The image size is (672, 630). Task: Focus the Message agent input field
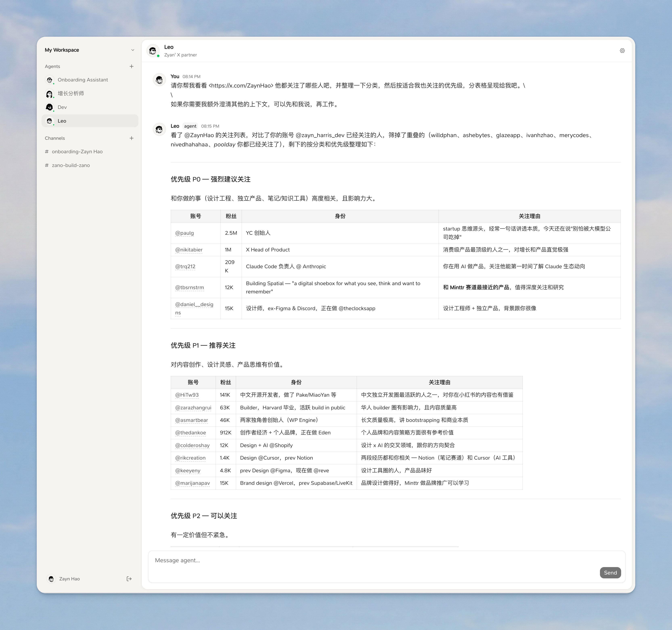click(x=387, y=566)
